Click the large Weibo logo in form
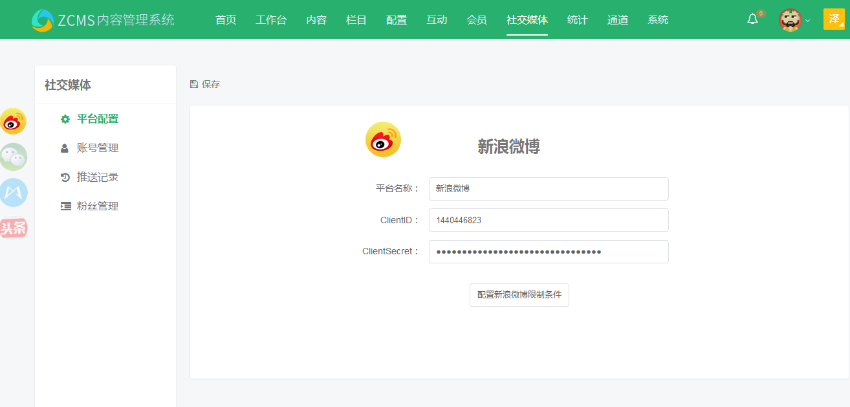The image size is (850, 407). pos(383,139)
